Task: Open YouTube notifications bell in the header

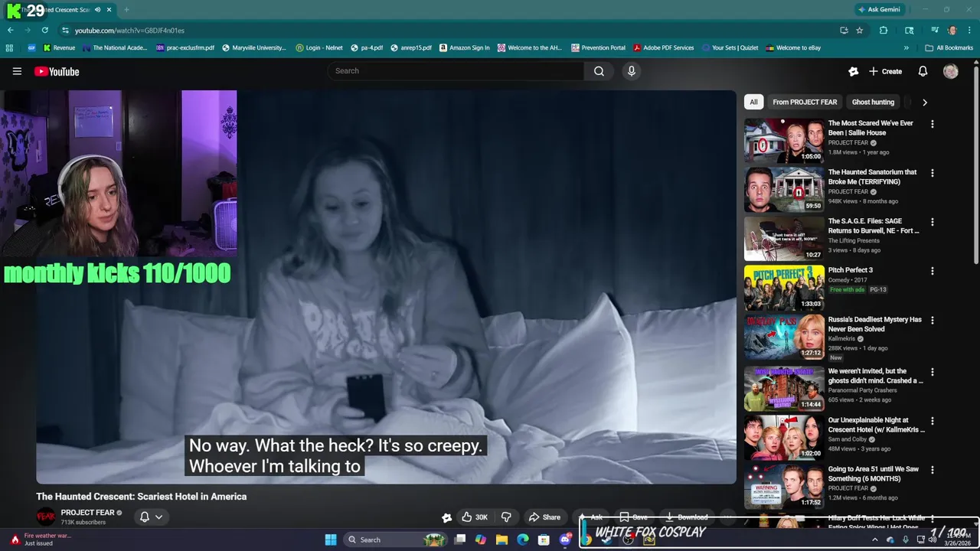Action: pyautogui.click(x=923, y=71)
